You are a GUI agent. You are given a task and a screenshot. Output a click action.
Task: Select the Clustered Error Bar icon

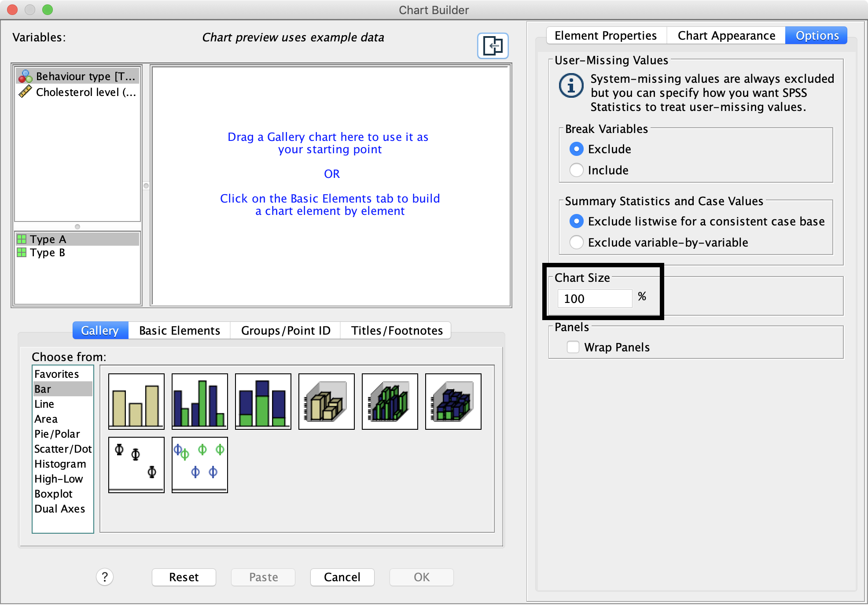pyautogui.click(x=200, y=465)
